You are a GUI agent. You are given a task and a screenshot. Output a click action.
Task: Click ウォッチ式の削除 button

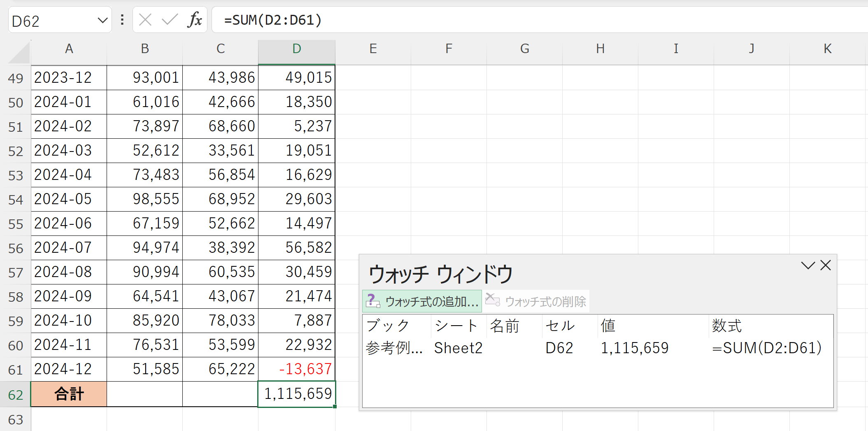(547, 301)
